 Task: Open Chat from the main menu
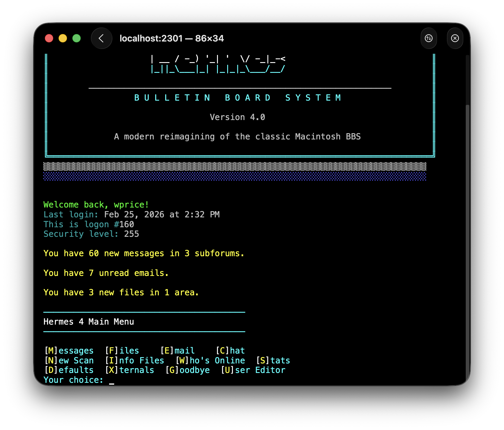click(230, 350)
